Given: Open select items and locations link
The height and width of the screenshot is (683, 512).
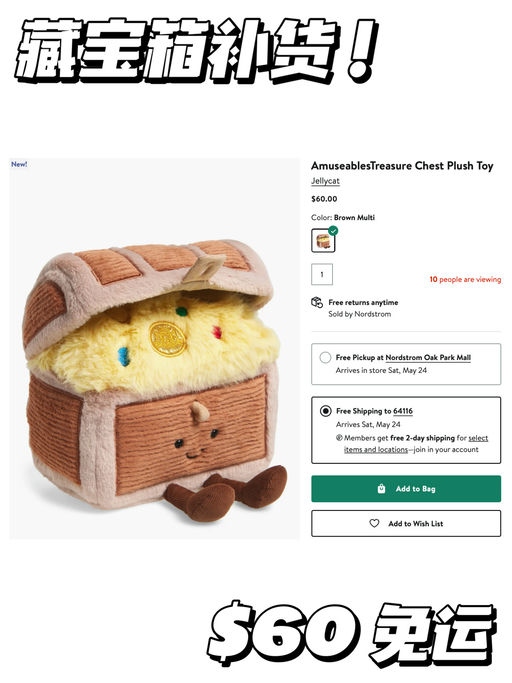Looking at the screenshot, I should pos(416,444).
